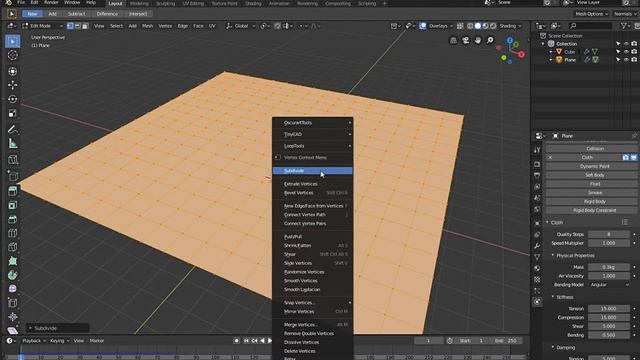Screen dimensions: 640x360
Task: Open the Playback dropdown in timeline
Action: pos(33,340)
